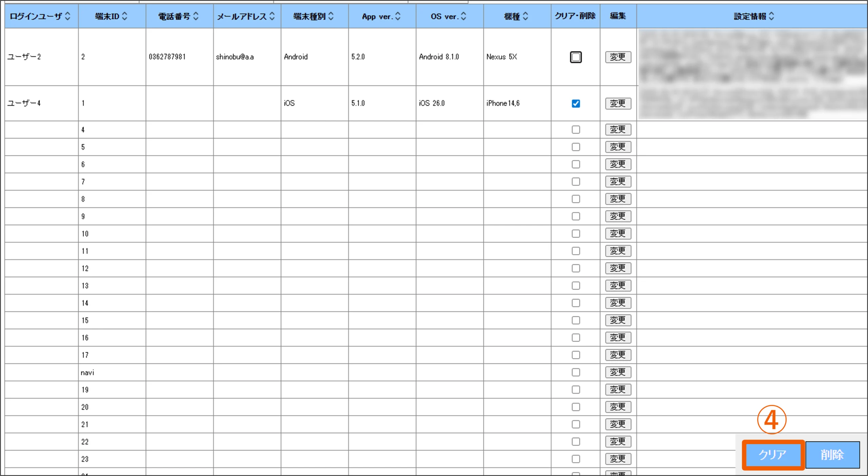This screenshot has height=476, width=868.
Task: Click 変更 for terminal ID 15
Action: 618,320
